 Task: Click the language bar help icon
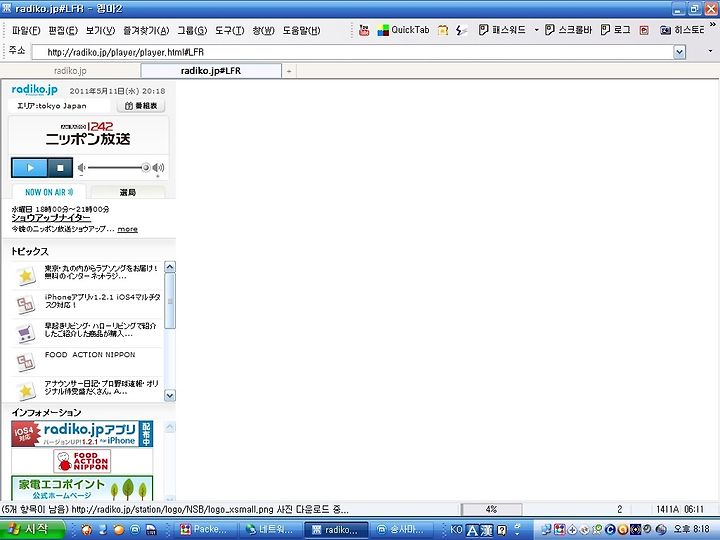pos(502,530)
